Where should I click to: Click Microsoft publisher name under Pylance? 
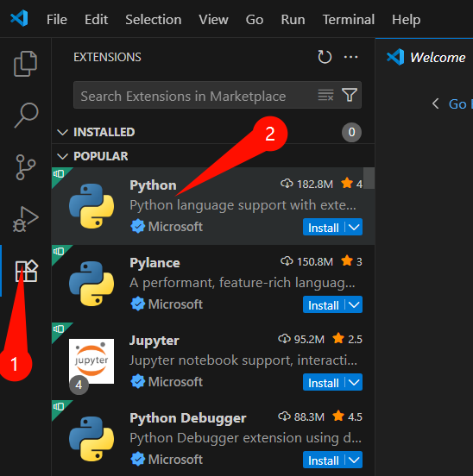[x=175, y=304]
